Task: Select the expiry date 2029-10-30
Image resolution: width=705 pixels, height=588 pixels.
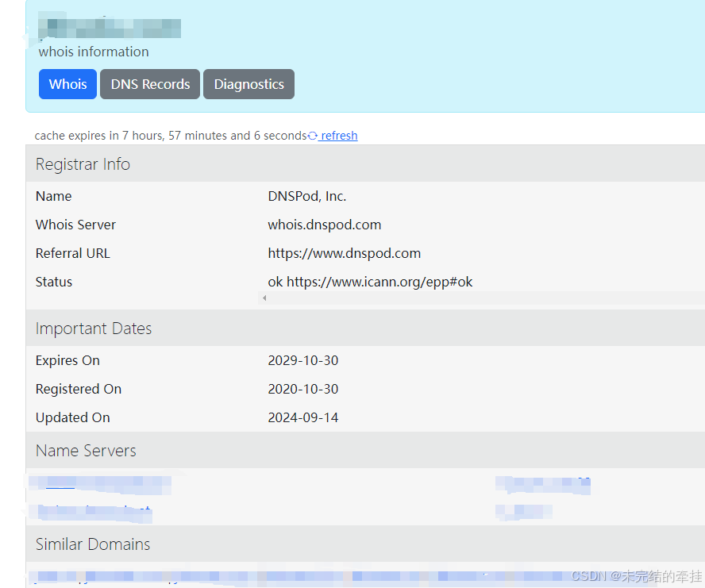Action: [x=303, y=360]
